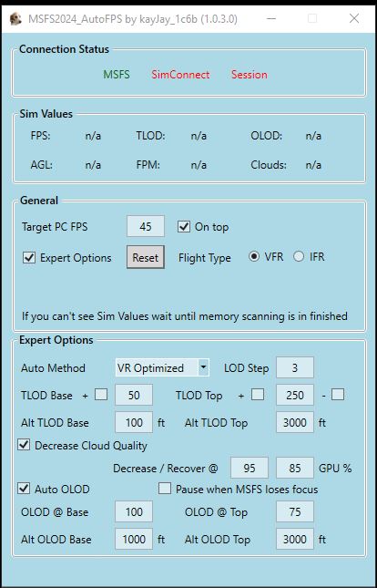
Task: Disable the Expert Options checkbox
Action: (29, 258)
